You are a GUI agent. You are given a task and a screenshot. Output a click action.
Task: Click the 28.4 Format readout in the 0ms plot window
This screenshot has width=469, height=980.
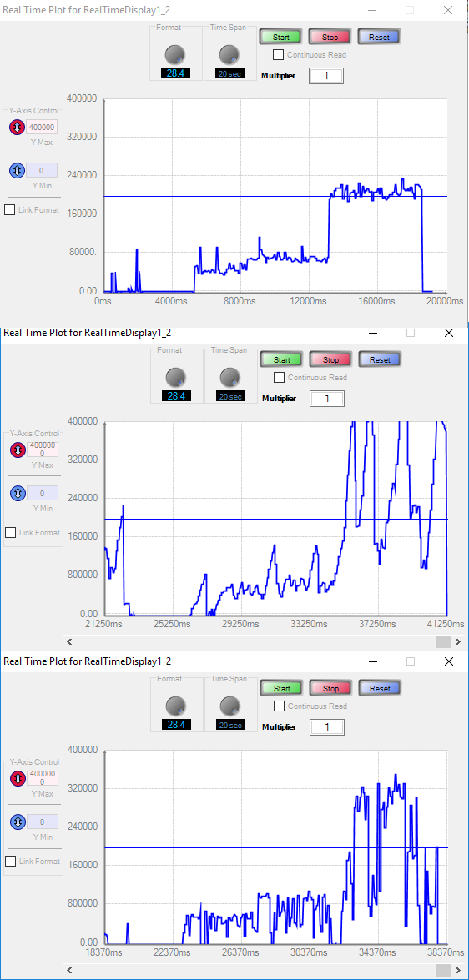175,73
